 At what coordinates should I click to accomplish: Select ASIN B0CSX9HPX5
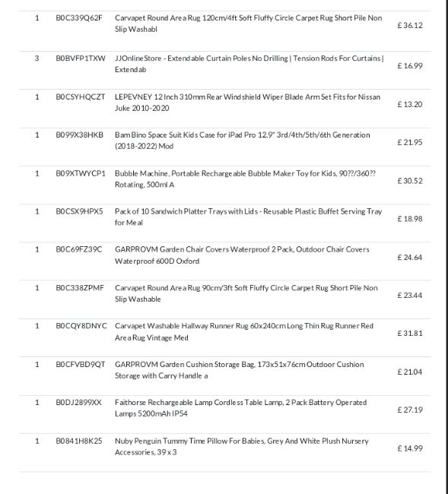(x=79, y=211)
